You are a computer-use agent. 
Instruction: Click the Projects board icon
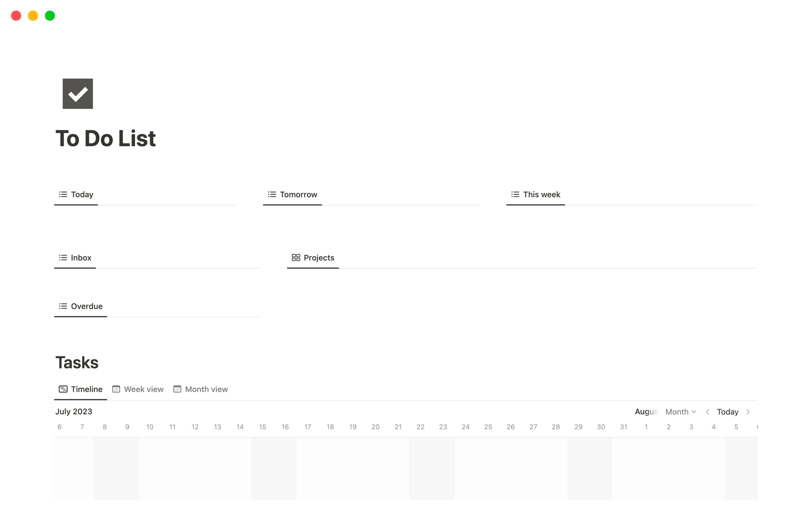[295, 257]
